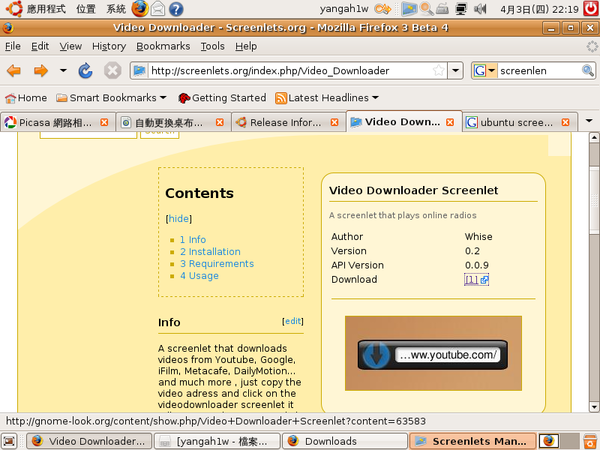This screenshot has width=600, height=450.
Task: Click the search magnifier icon in search box
Action: (x=588, y=70)
